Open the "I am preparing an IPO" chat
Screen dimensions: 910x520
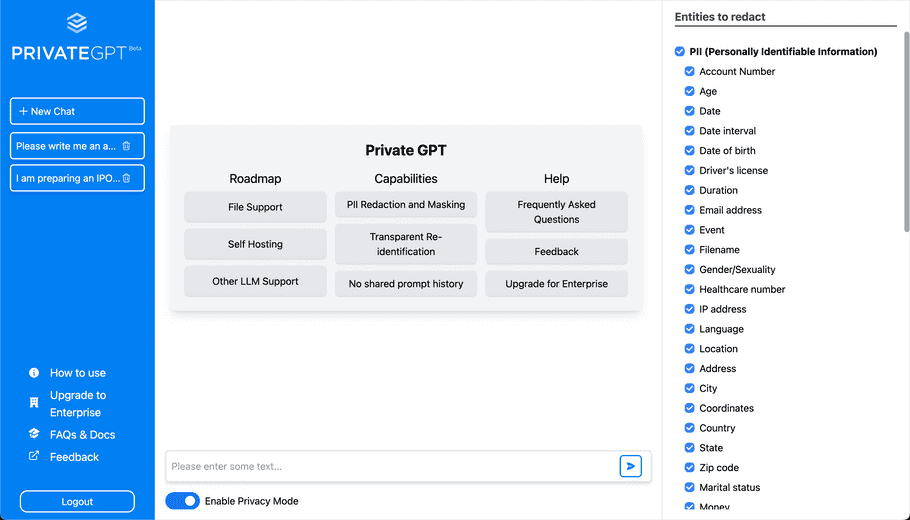[x=68, y=178]
